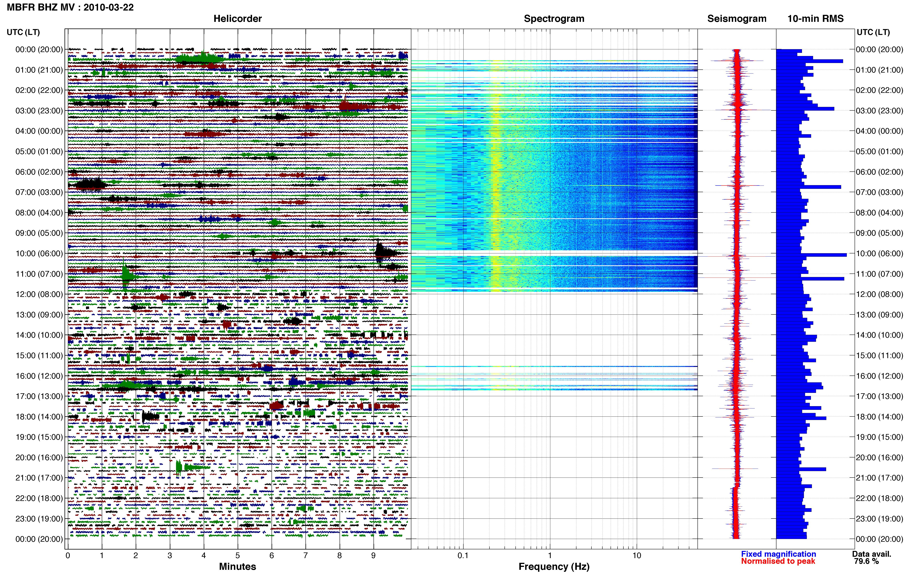The width and height of the screenshot is (924, 578).
Task: Click the 'Frequency (Hz)' axis label
Action: [x=554, y=566]
